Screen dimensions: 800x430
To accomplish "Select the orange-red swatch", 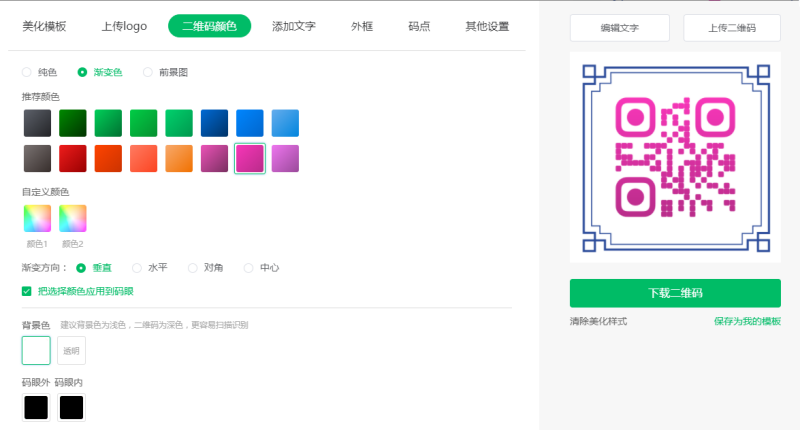I will tap(108, 159).
